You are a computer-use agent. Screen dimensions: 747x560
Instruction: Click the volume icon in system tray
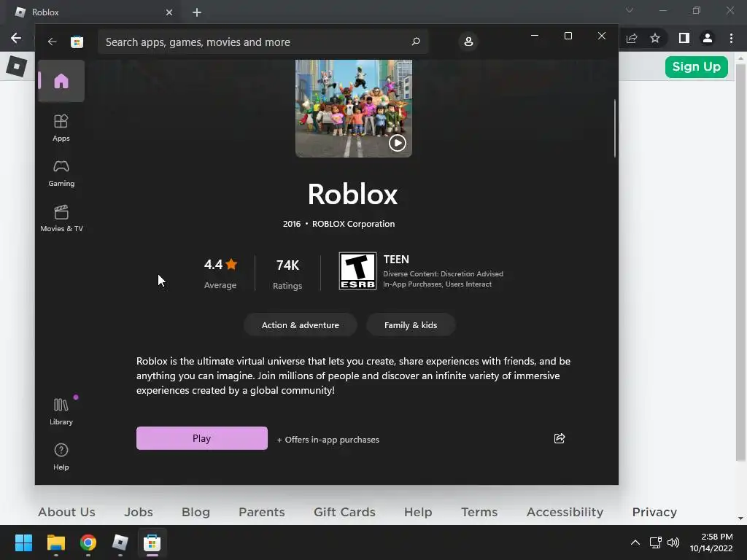tap(673, 542)
